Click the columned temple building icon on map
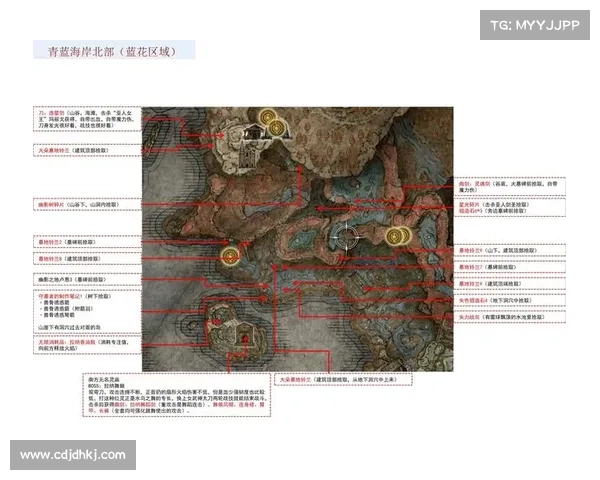Image resolution: width=600 pixels, height=480 pixels. (x=253, y=132)
